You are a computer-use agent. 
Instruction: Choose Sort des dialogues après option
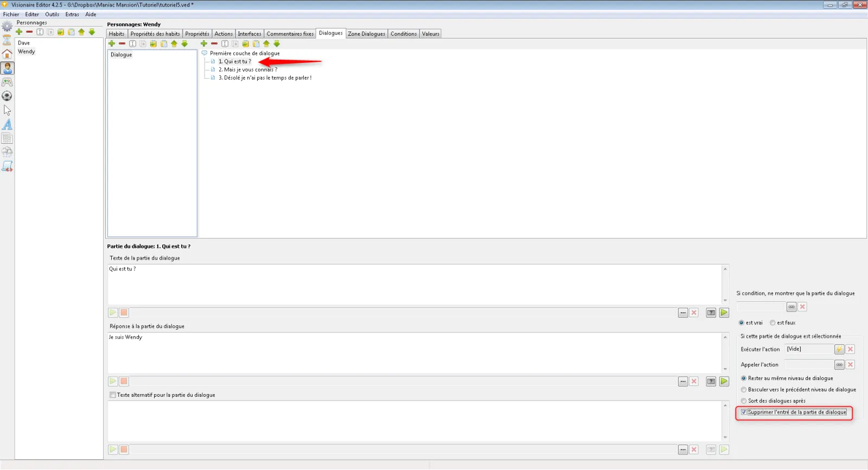pos(744,401)
